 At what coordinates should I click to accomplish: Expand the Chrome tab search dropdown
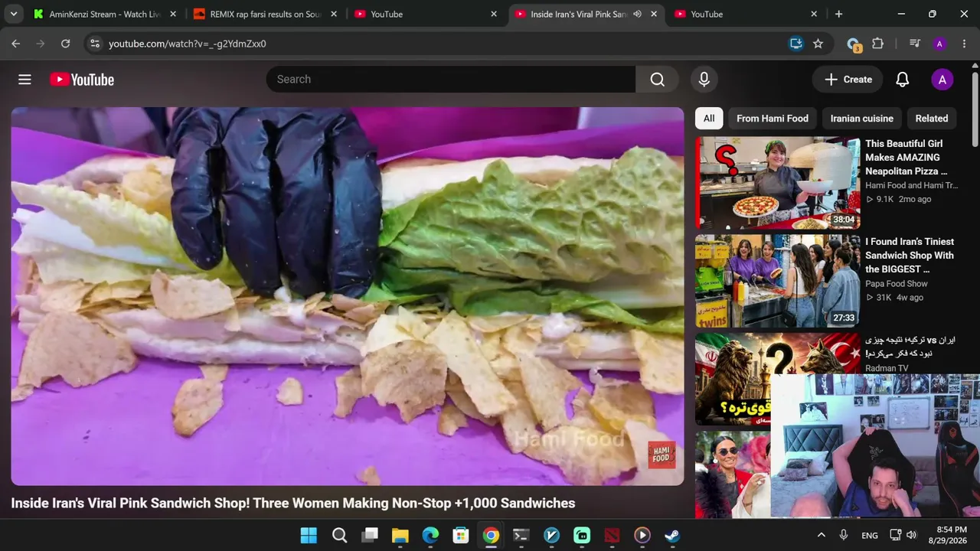pos(14,14)
